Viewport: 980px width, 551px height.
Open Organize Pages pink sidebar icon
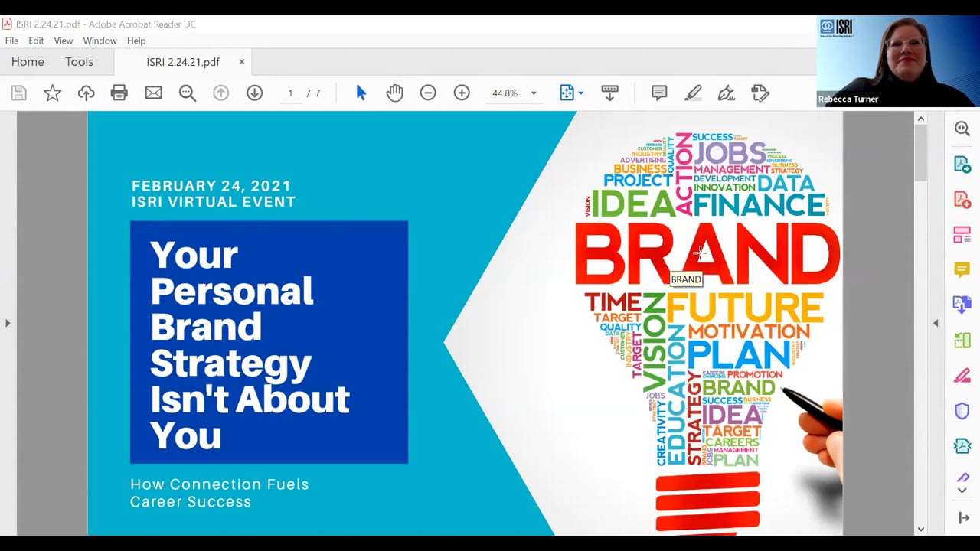click(962, 235)
